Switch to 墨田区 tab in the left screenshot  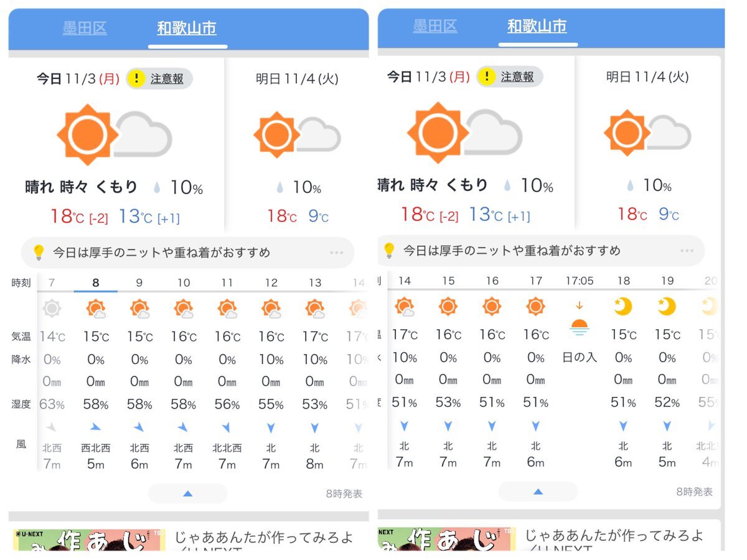pos(85,29)
